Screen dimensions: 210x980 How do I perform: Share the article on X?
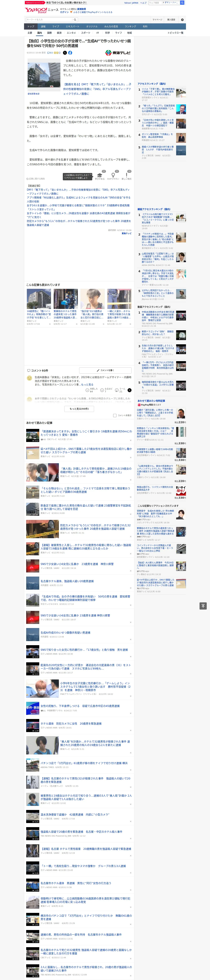(65, 53)
